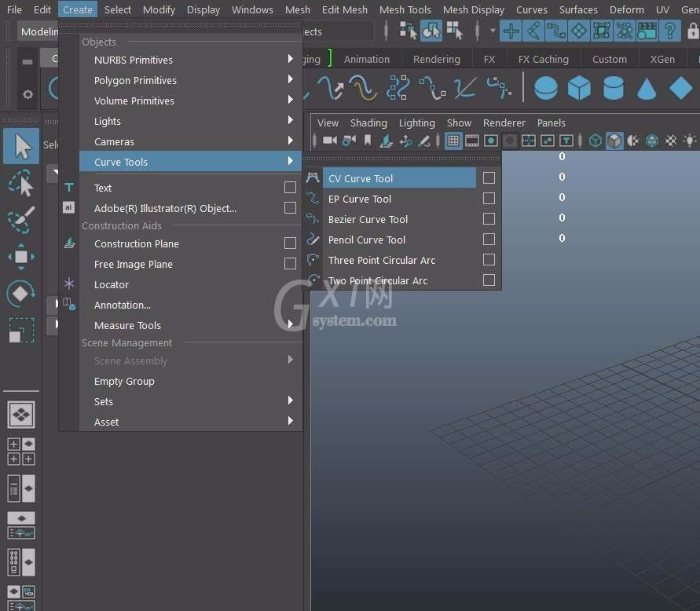Screen dimensions: 700x611
Task: Open the viewport Renderer menu
Action: coord(504,123)
